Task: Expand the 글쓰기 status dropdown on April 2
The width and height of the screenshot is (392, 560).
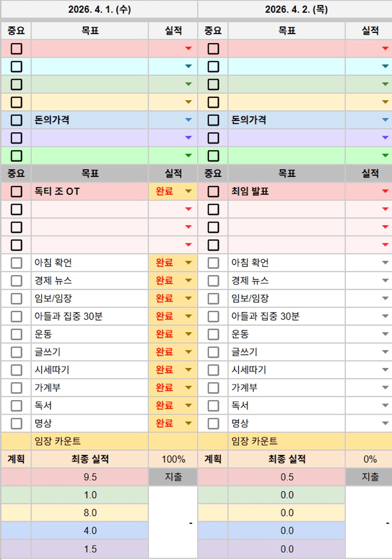Action: click(385, 352)
